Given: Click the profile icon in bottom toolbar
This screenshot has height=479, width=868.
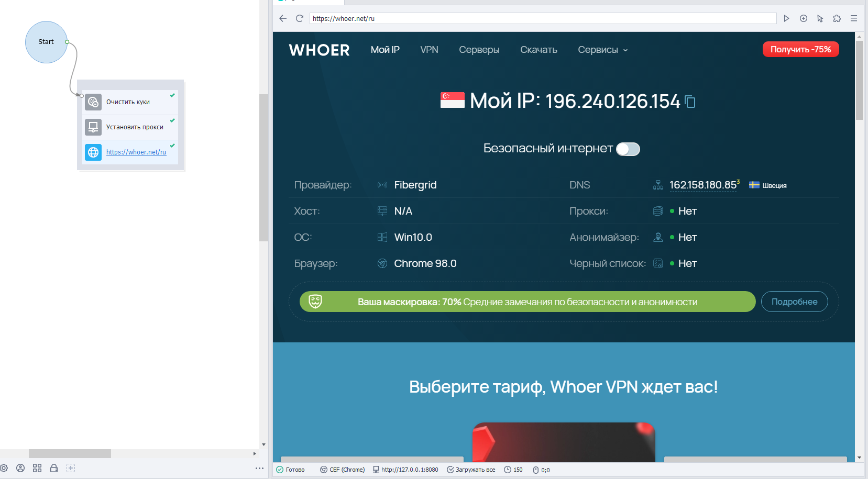Looking at the screenshot, I should pos(20,468).
